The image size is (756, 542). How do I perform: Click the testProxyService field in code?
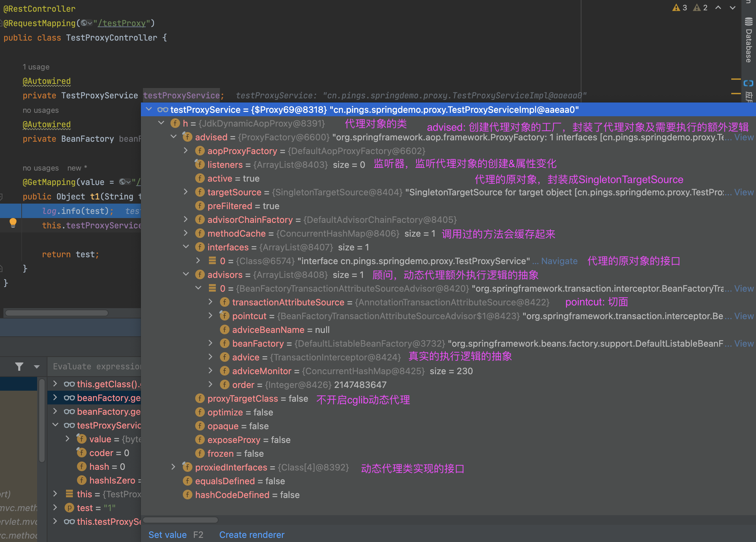pos(181,95)
